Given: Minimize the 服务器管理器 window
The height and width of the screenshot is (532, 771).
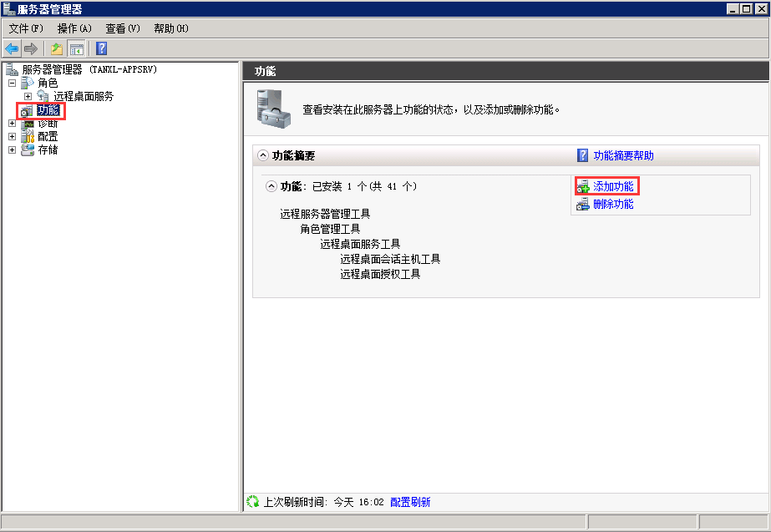Looking at the screenshot, I should [732, 8].
